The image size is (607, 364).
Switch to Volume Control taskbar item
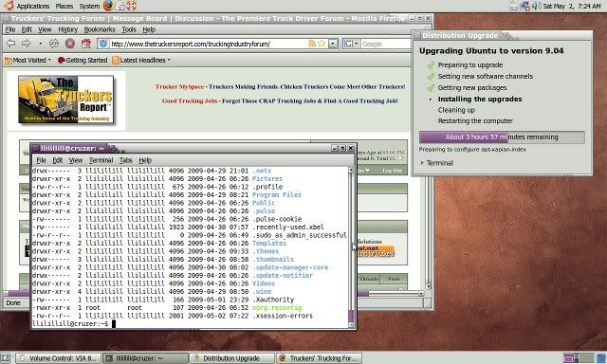(58, 358)
